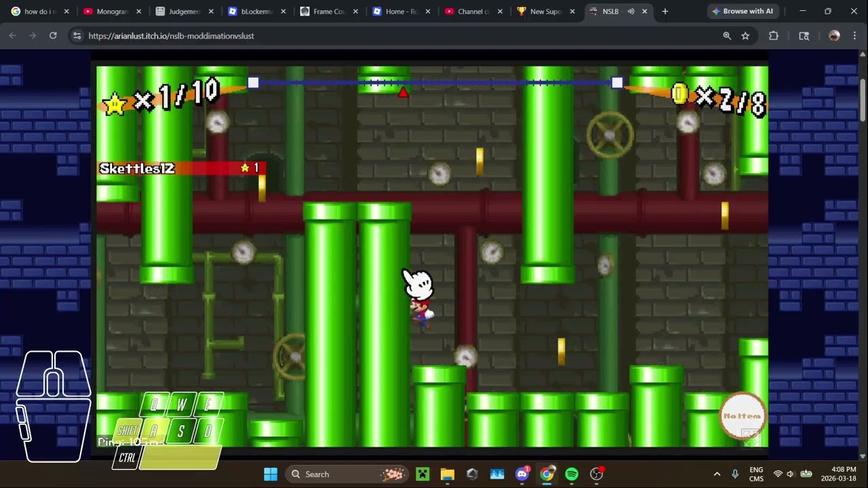Close the Judgement tab
Image resolution: width=868 pixels, height=488 pixels.
click(211, 12)
